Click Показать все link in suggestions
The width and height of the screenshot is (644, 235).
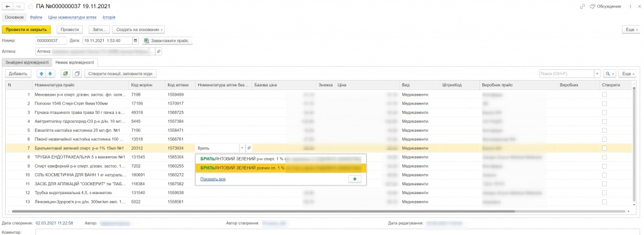(213, 179)
